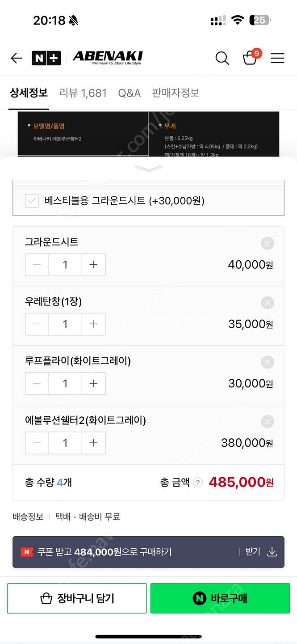Screen dimensions: 297x644
Task: Delete the 루프플라이(화이트그레이) option
Action: tap(267, 362)
